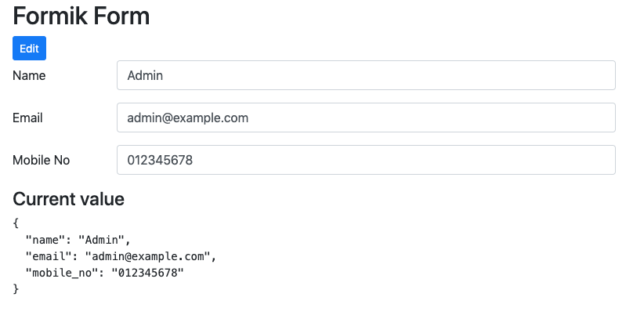Place cursor on 012345678 text in Mobile field
Screen dimensions: 644x315
pos(160,160)
